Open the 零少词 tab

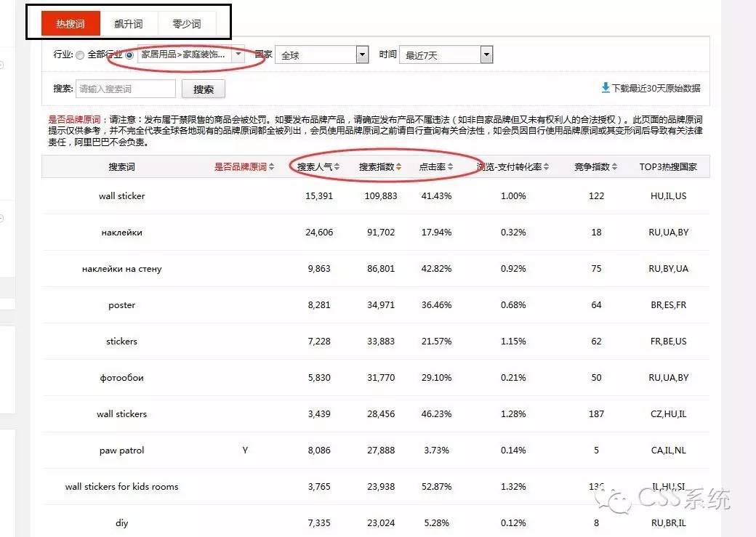(187, 24)
